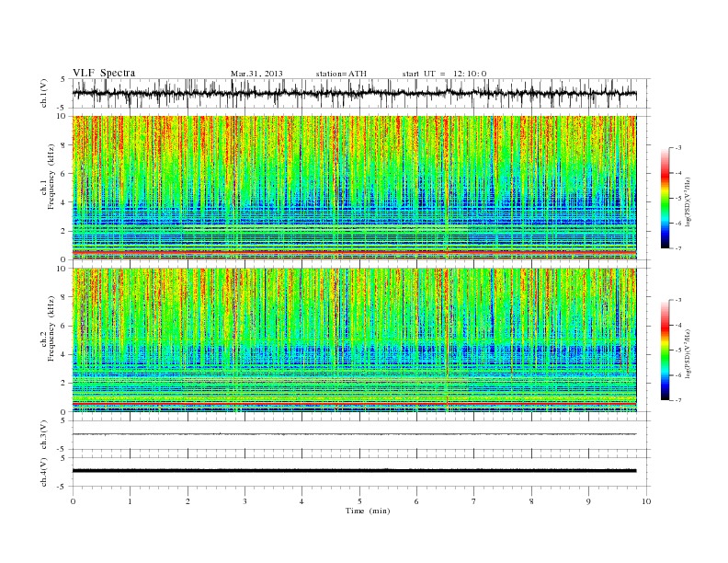Click the "6" tick on the time axis
The width and height of the screenshot is (728, 563).
416,501
